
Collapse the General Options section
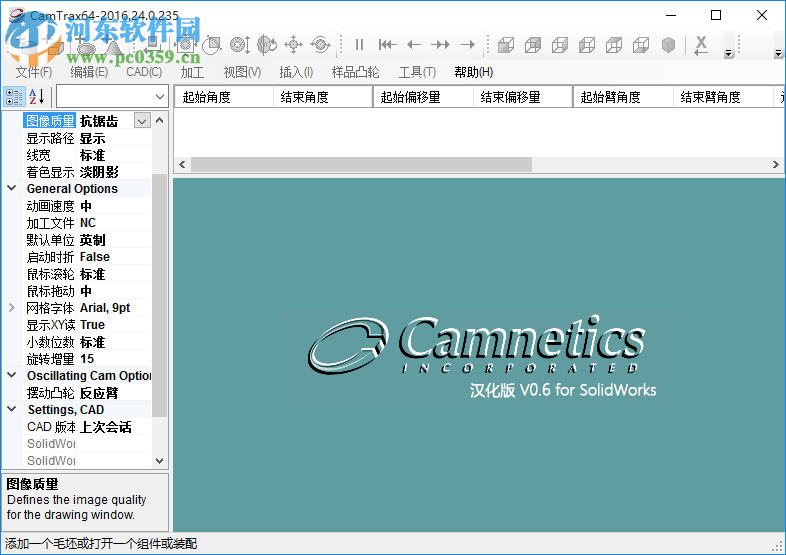pos(12,189)
